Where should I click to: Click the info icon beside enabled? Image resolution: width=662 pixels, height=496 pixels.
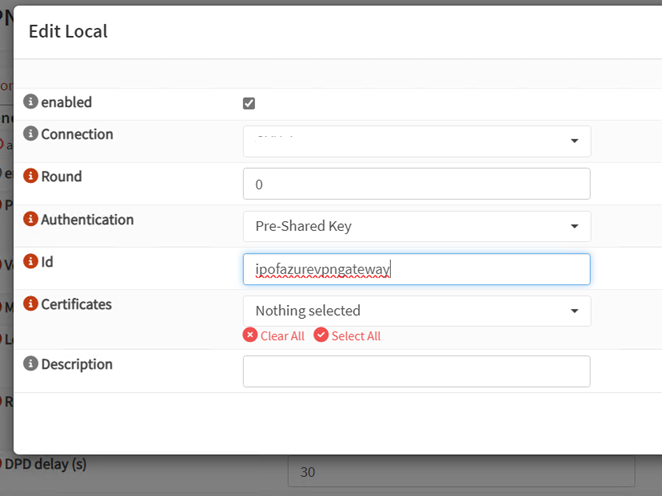(x=30, y=102)
